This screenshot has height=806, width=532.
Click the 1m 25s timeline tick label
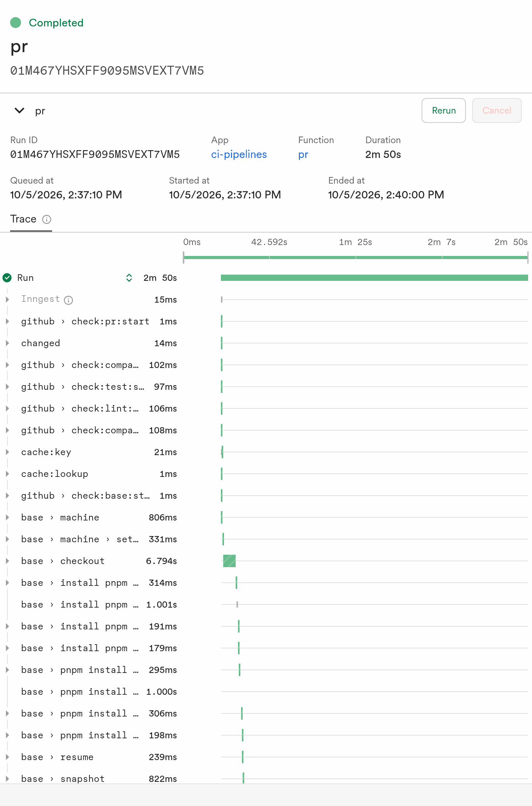point(355,242)
